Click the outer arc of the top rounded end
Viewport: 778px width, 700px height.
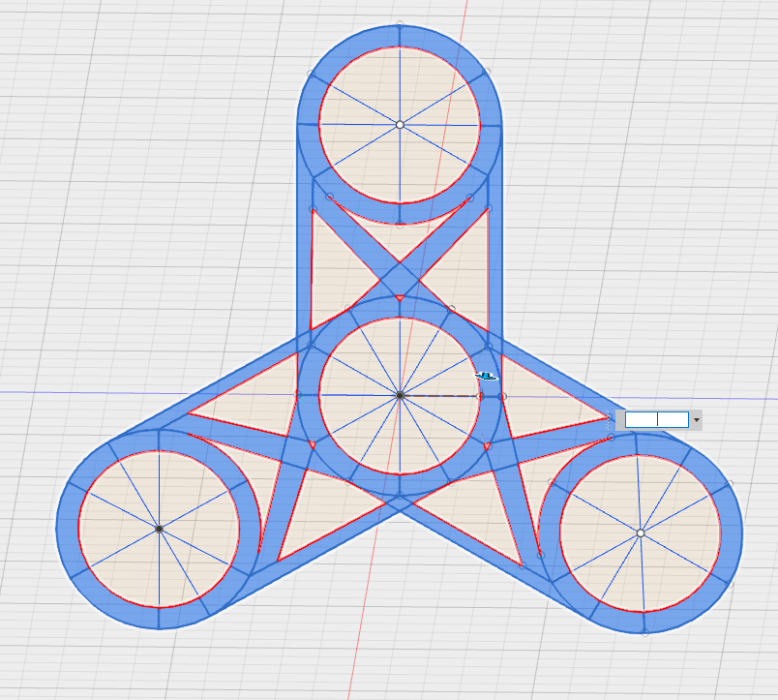(x=400, y=23)
